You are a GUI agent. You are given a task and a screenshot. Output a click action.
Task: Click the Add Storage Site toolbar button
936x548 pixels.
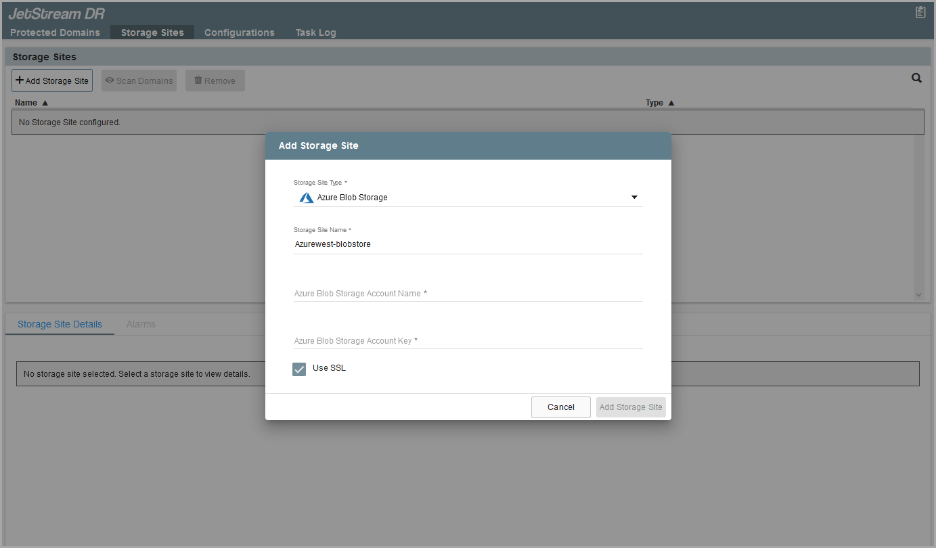coord(52,81)
